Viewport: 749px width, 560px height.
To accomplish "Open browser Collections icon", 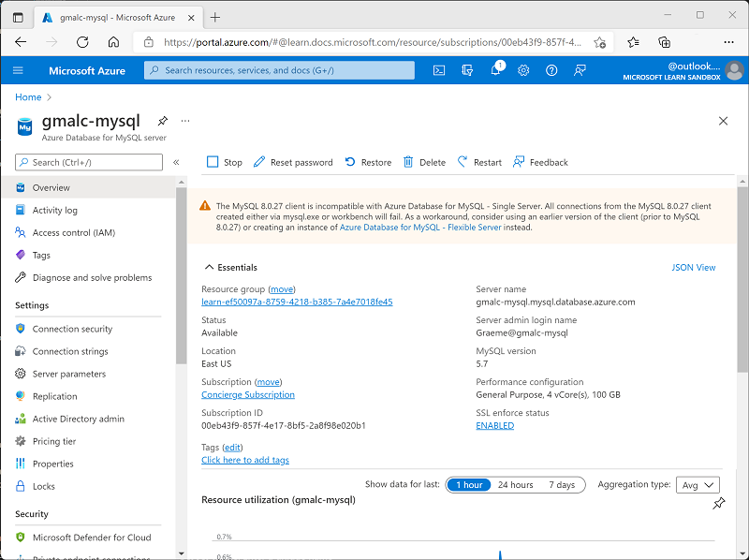I will 664,42.
